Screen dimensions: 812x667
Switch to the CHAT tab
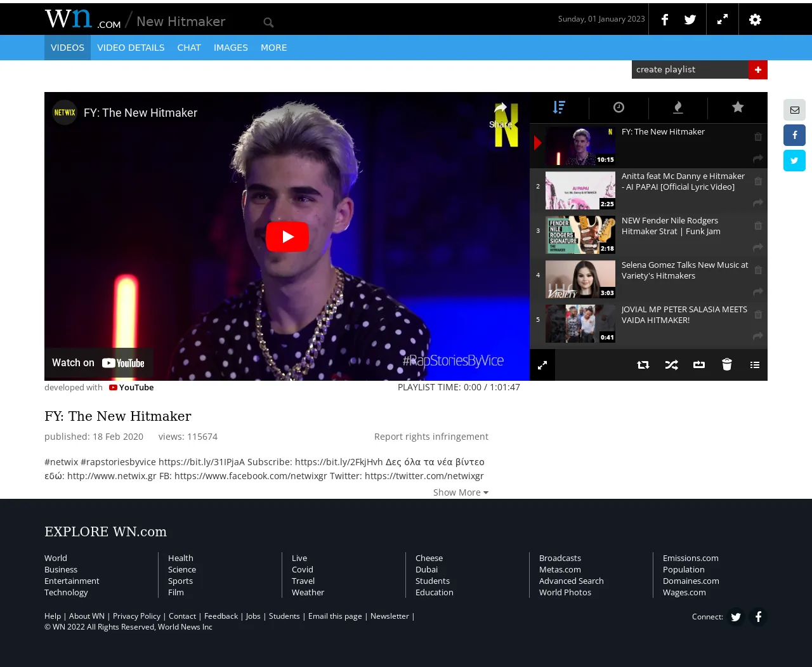(x=189, y=48)
